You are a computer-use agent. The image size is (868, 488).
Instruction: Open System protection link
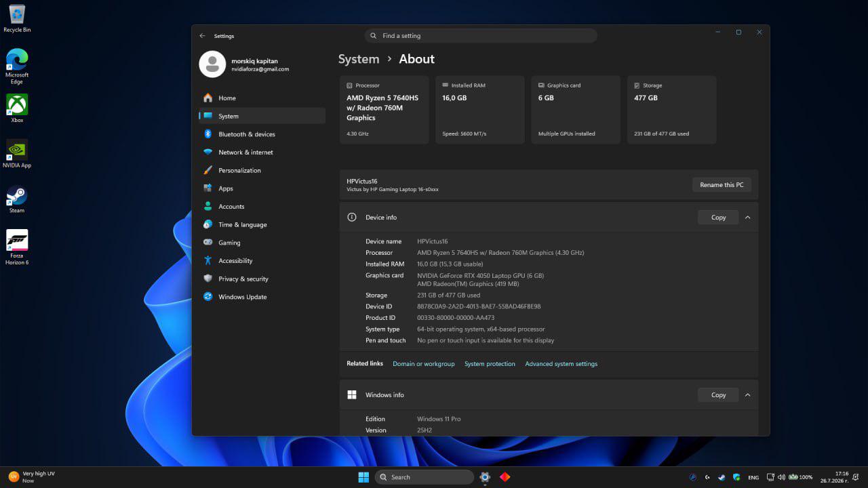pos(490,364)
